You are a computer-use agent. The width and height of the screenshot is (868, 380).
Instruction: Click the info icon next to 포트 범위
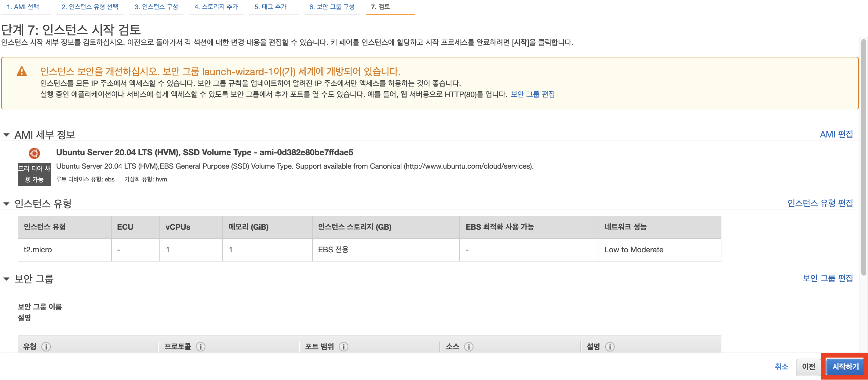pos(343,346)
